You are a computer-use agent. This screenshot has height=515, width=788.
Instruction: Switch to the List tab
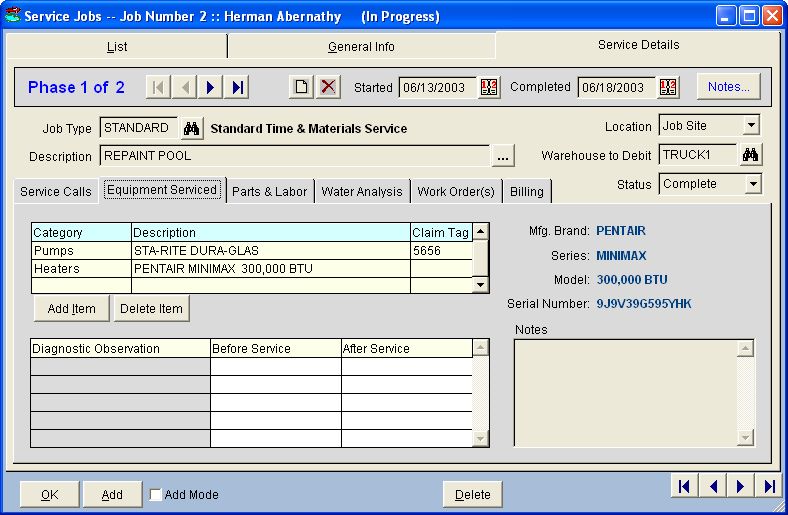pyautogui.click(x=117, y=47)
